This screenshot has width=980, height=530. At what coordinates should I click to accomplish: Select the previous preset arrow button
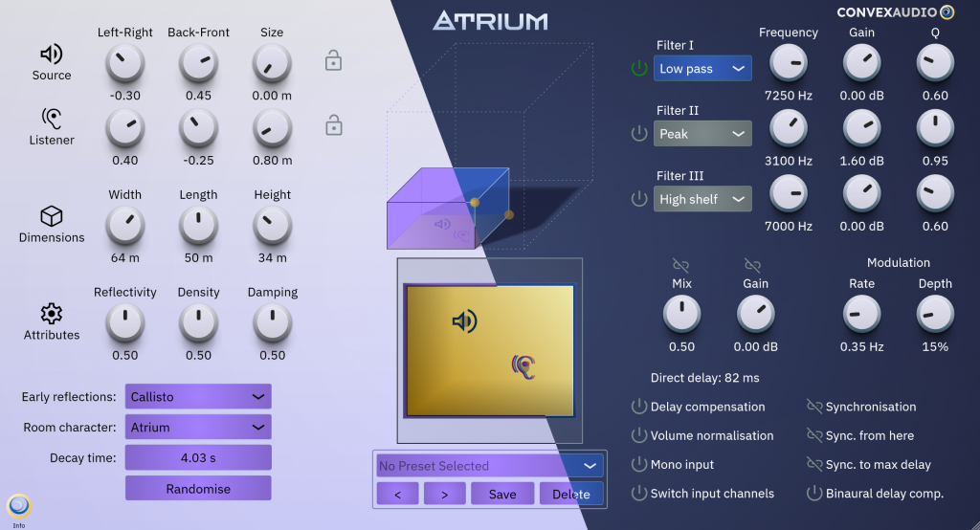coord(398,494)
